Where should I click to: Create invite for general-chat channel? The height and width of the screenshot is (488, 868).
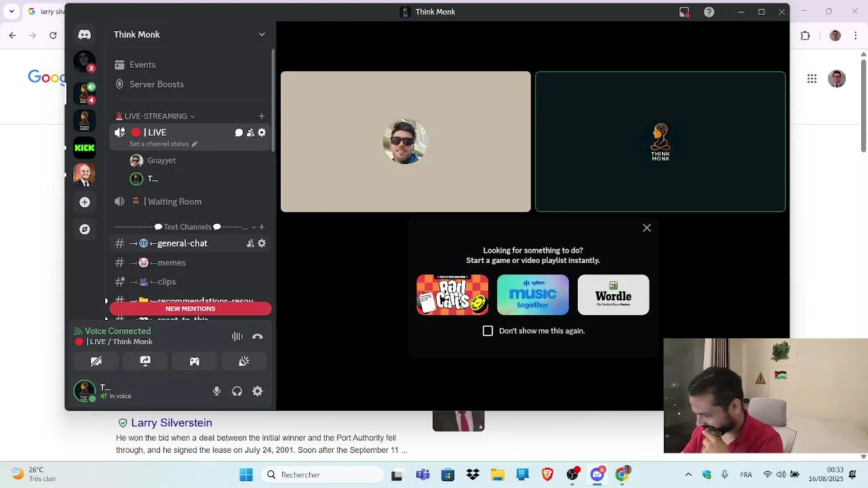pos(250,243)
